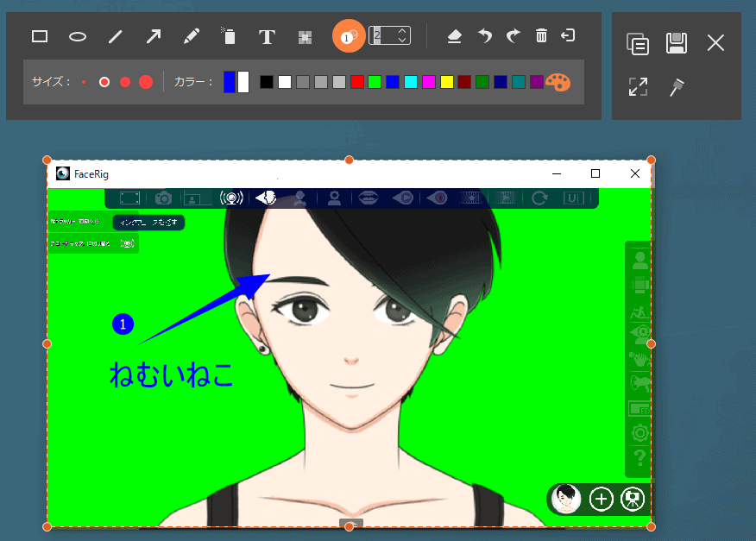Click the help question mark in FaceRig sidebar
This screenshot has width=756, height=541.
click(639, 457)
